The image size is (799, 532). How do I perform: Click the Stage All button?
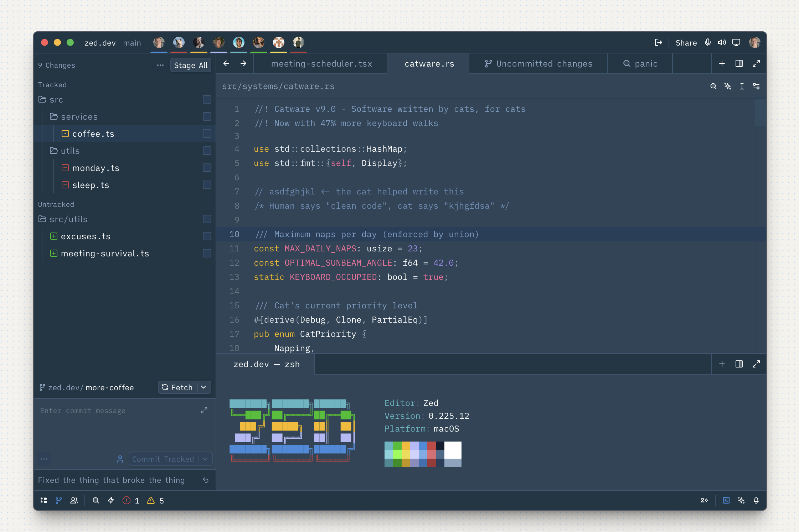(191, 65)
